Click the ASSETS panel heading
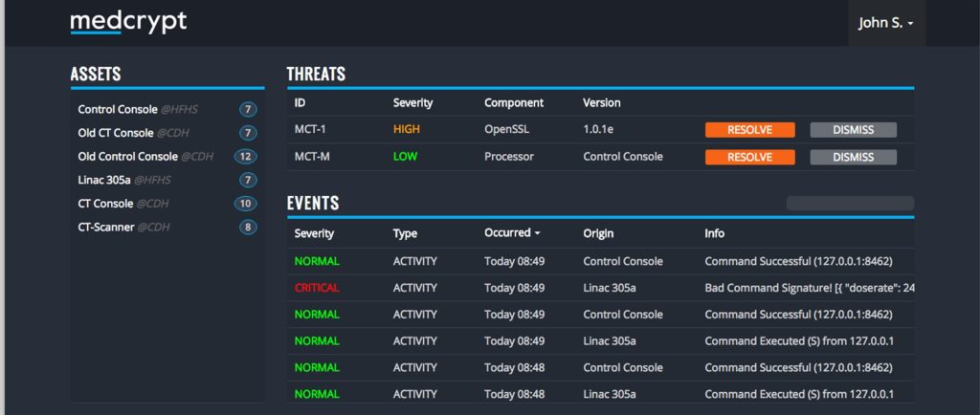The image size is (980, 415). click(96, 74)
